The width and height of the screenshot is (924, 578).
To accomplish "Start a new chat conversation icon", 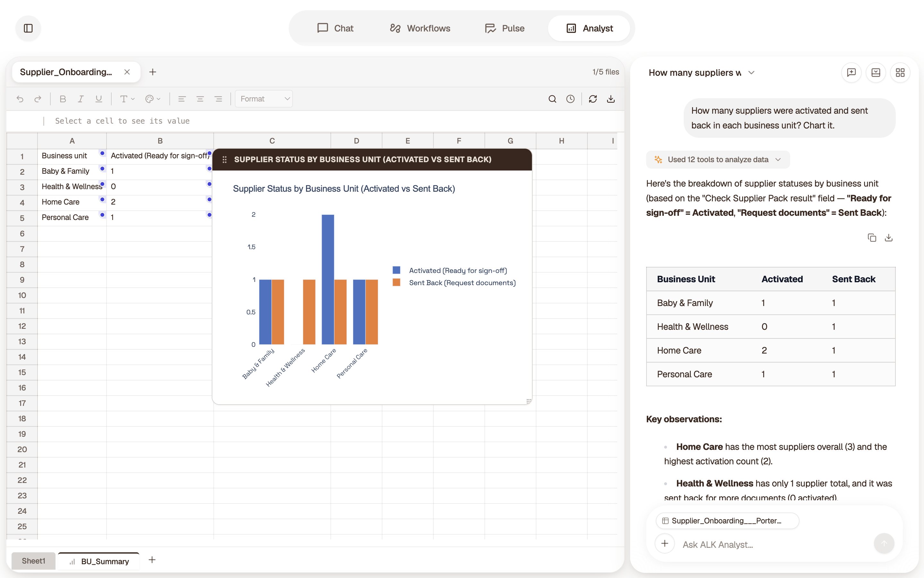I will click(x=851, y=73).
